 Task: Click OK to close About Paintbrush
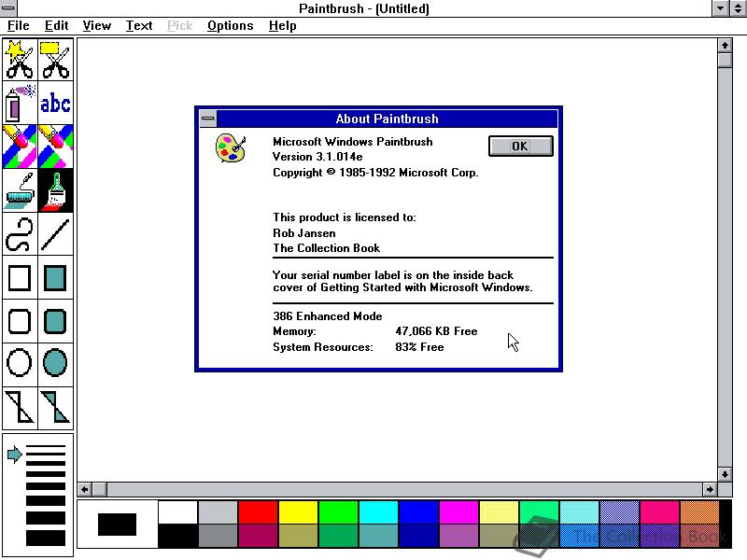pyautogui.click(x=521, y=146)
